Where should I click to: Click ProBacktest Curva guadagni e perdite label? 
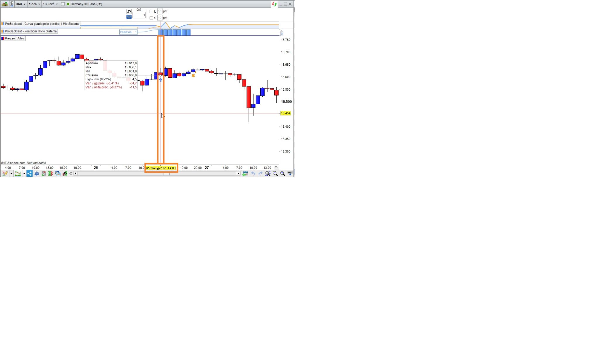pyautogui.click(x=40, y=24)
